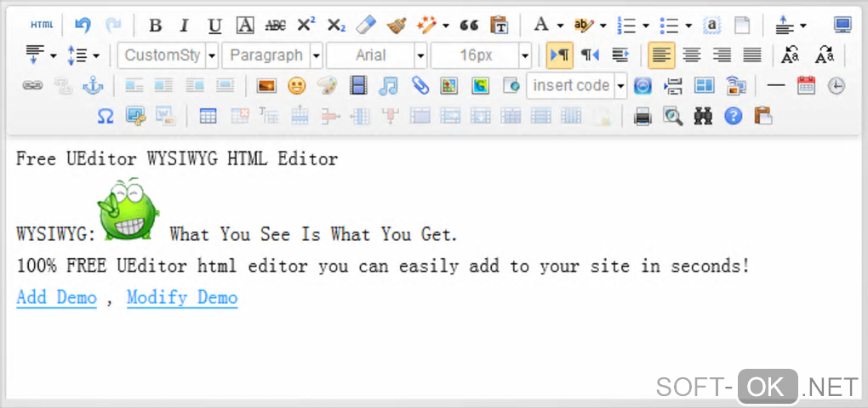The image size is (868, 408).
Task: Enter fullscreen mode with monitor icon
Action: click(x=842, y=25)
